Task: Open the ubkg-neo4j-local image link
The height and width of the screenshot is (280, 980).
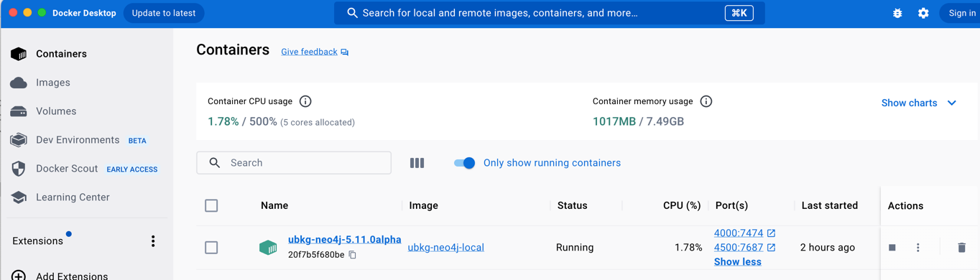Action: pyautogui.click(x=445, y=248)
